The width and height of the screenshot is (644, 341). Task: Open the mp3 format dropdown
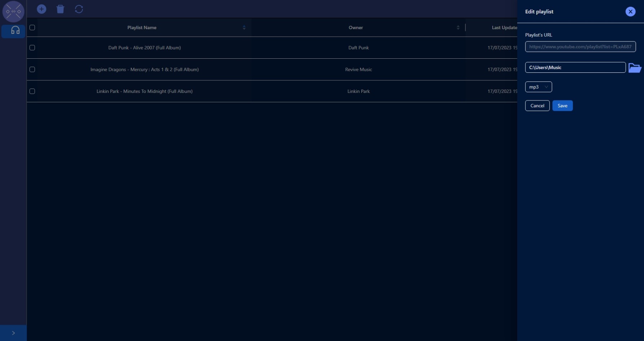(x=538, y=87)
